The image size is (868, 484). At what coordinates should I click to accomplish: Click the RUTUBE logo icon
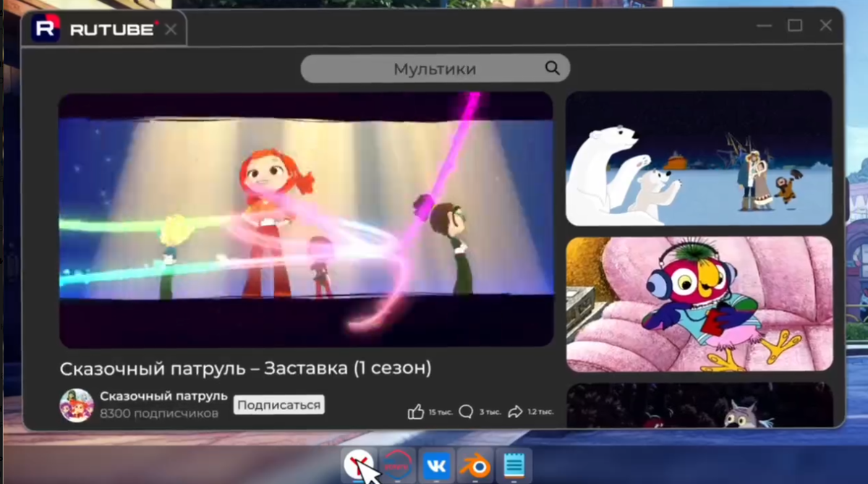pos(46,28)
